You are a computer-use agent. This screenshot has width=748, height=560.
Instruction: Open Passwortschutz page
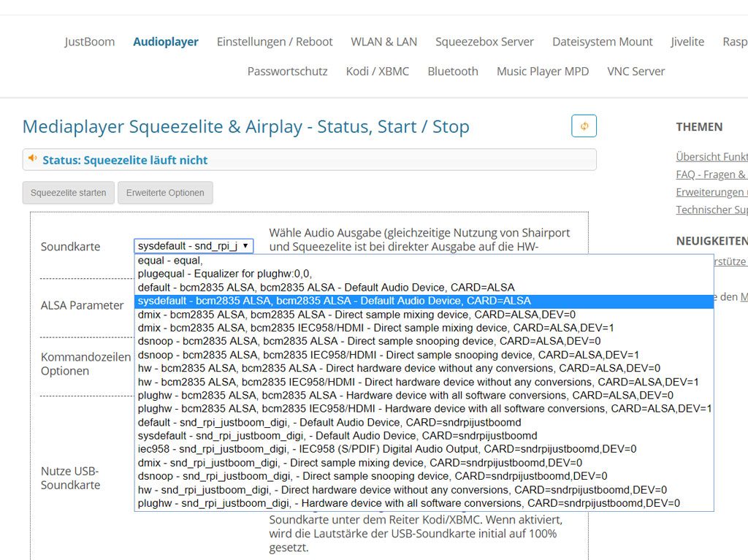[287, 72]
